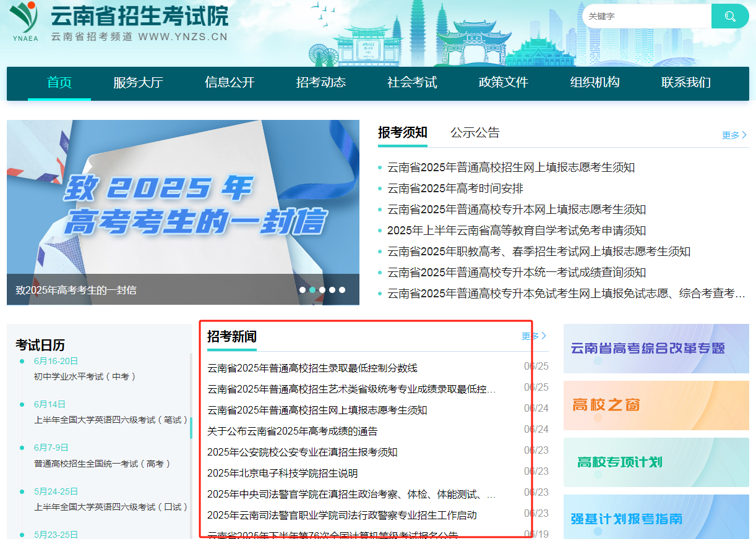Click the 考试日历 heading

click(x=40, y=345)
